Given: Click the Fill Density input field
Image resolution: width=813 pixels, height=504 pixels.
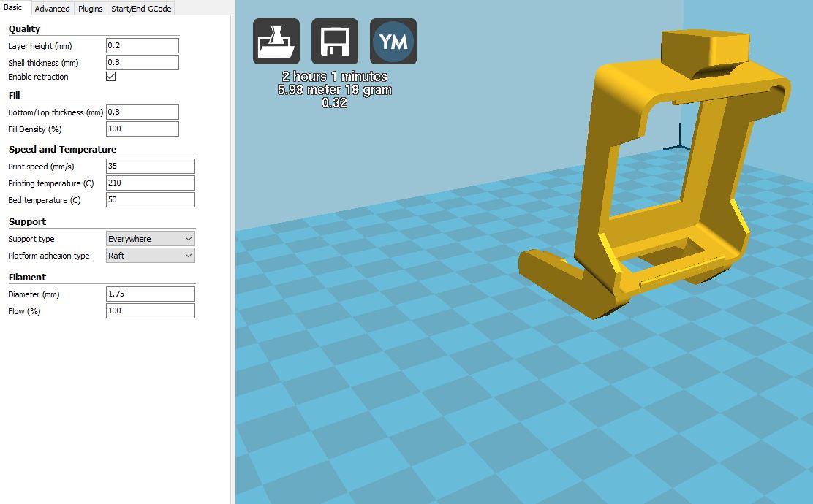Looking at the screenshot, I should (143, 129).
